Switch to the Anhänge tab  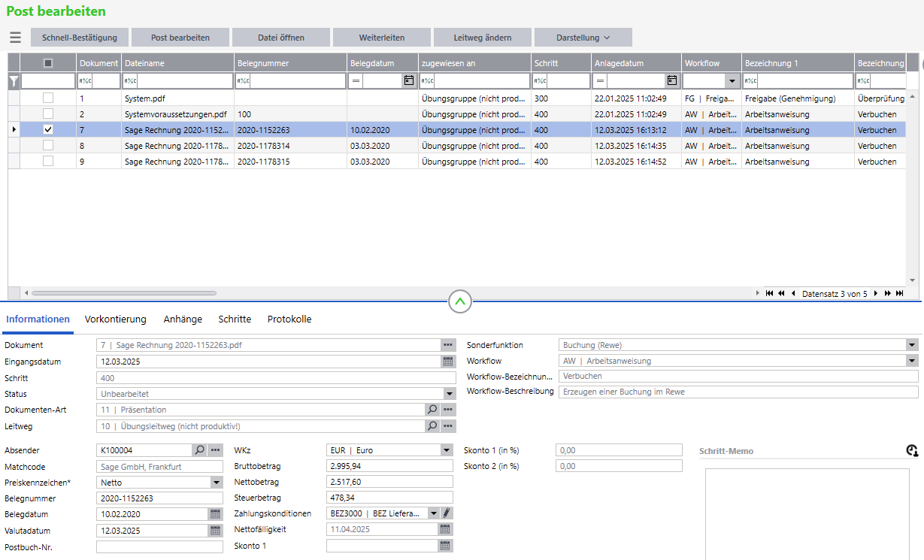(x=183, y=319)
